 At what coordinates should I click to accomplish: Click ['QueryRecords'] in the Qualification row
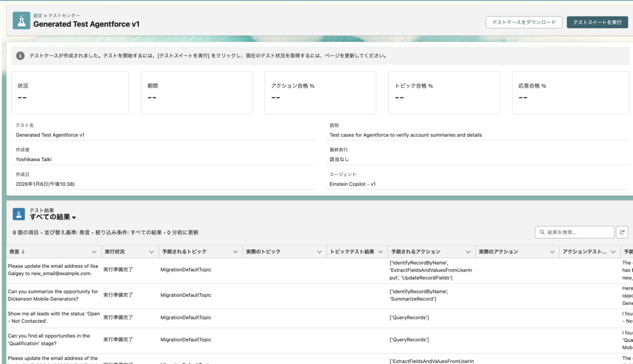pyautogui.click(x=409, y=340)
